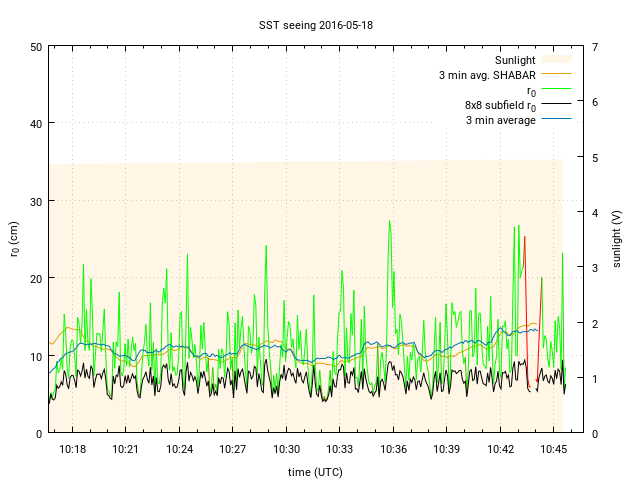The image size is (640, 480).
Task: Click the 10:36 time axis tick label
Action: point(393,450)
